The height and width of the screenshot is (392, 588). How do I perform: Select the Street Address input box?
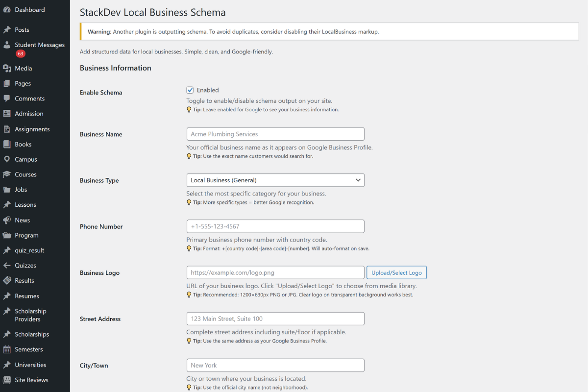pos(275,319)
